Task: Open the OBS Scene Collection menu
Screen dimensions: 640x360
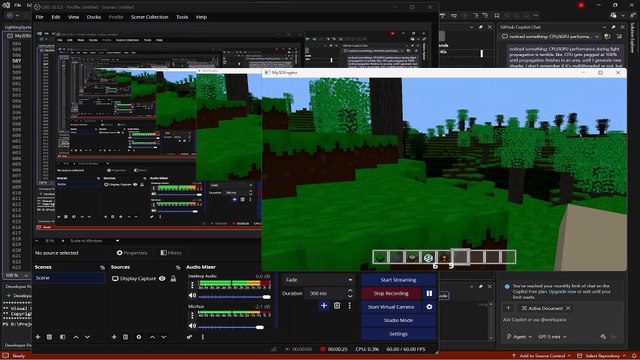Action: [x=149, y=17]
